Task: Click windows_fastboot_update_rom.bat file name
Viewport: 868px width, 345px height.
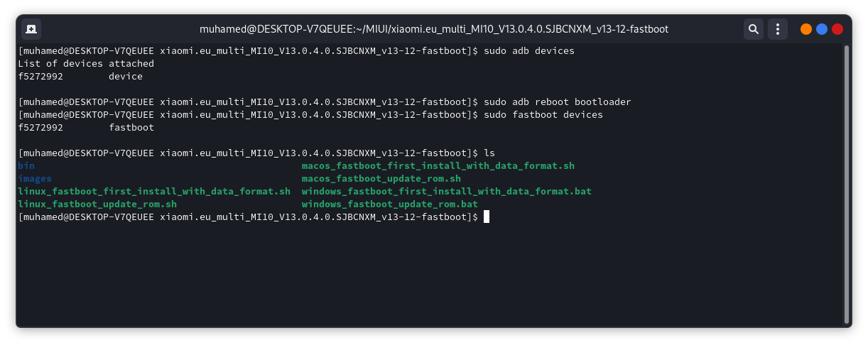Action: (x=390, y=204)
